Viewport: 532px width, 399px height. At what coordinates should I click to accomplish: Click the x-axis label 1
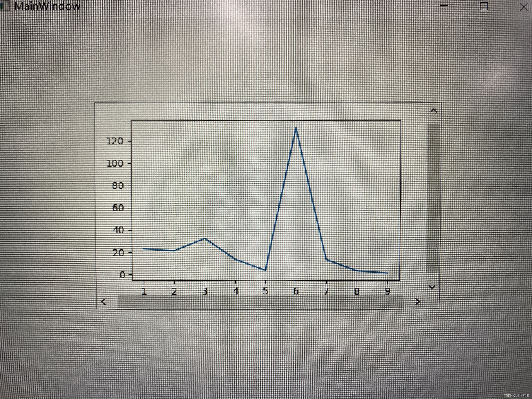(x=144, y=291)
